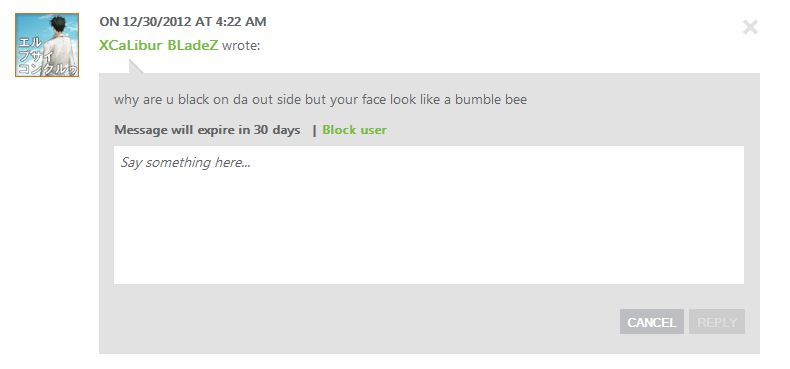Click the 12/30/2012 date in the header

tap(157, 22)
